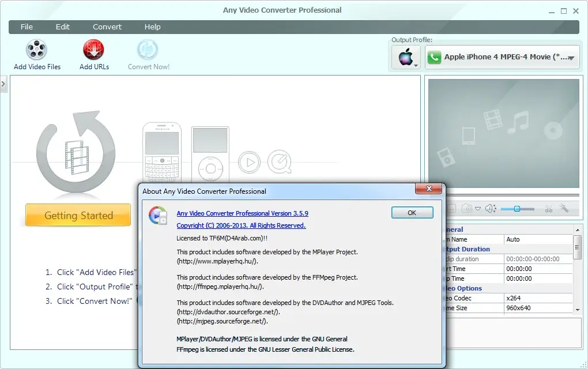Open the Apple device category selector

coord(406,58)
